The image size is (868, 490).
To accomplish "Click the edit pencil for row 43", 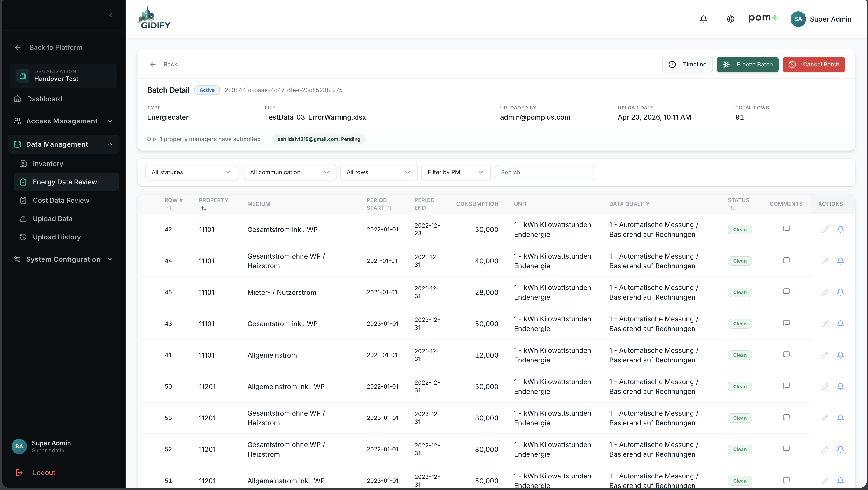I will coord(825,324).
